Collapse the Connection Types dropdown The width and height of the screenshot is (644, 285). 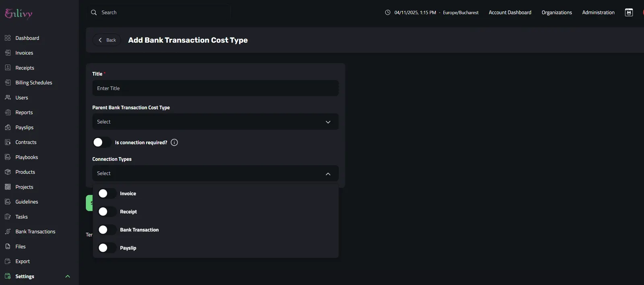pyautogui.click(x=328, y=174)
